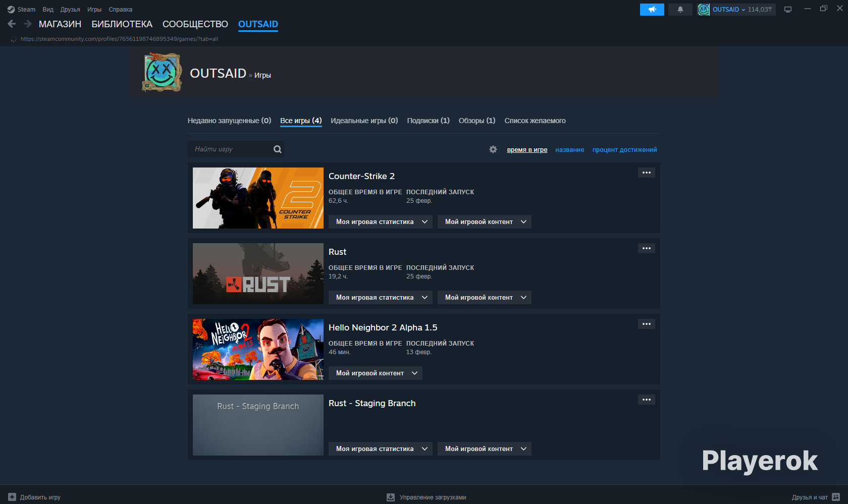Open Друзья и чат panel
This screenshot has height=504, width=848.
(x=816, y=497)
